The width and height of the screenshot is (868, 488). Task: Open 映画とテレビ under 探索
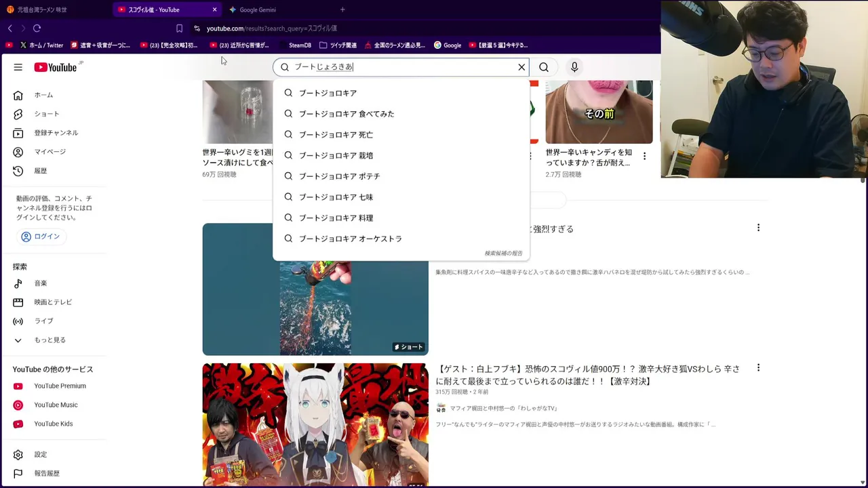[54, 302]
